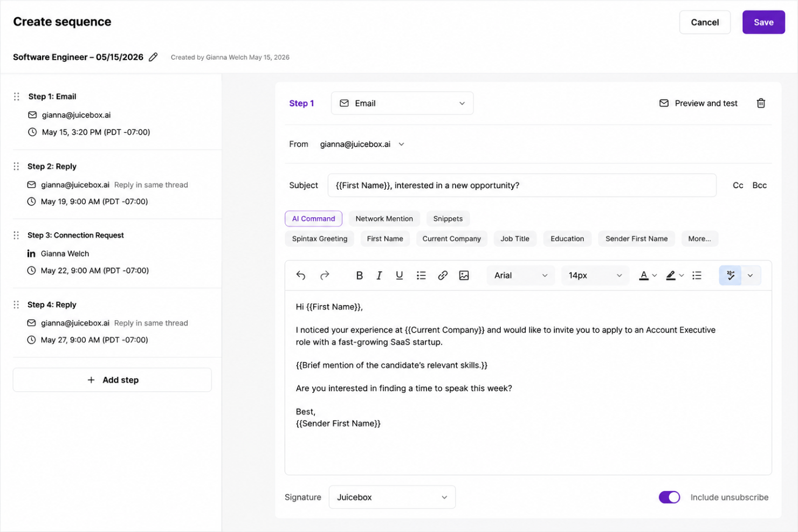
Task: Insert the Spintax Greeting variable
Action: click(x=319, y=239)
